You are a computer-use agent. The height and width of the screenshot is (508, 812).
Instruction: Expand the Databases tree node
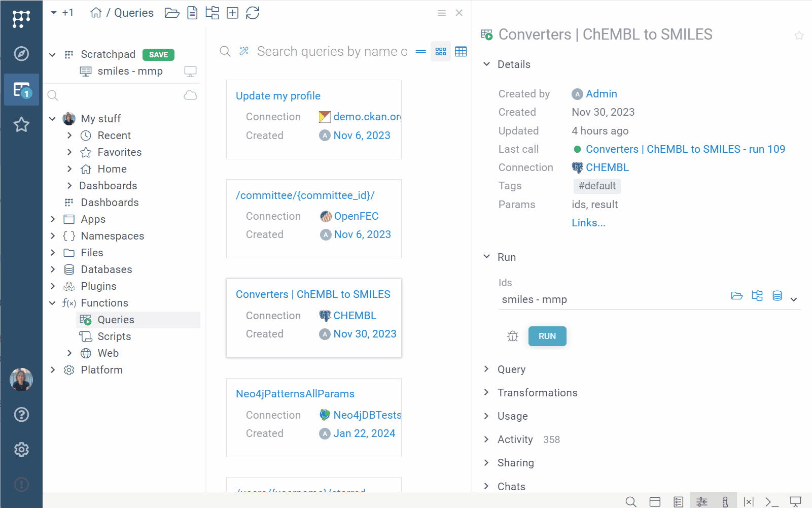[53, 269]
